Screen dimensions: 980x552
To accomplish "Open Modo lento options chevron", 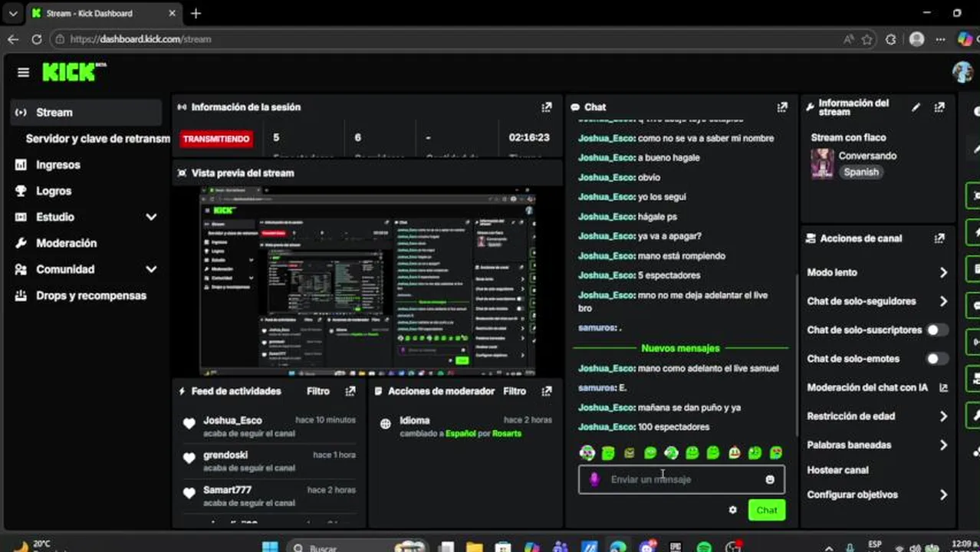I will point(943,273).
